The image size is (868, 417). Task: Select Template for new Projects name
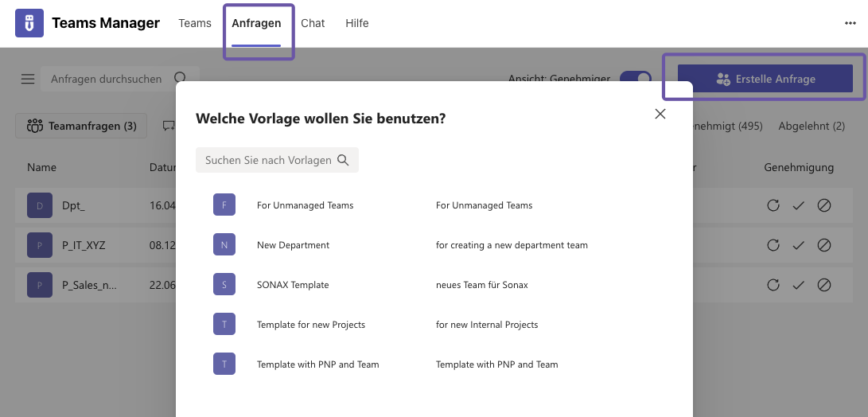(x=311, y=325)
